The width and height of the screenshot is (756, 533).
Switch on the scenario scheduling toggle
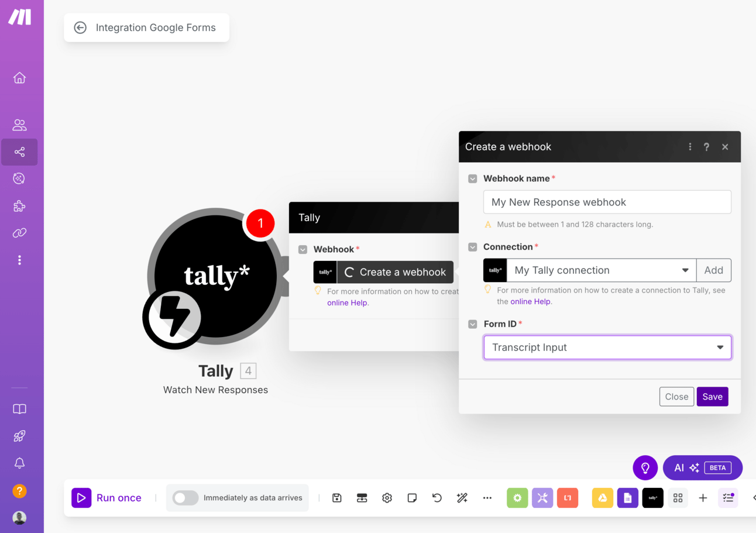tap(185, 498)
